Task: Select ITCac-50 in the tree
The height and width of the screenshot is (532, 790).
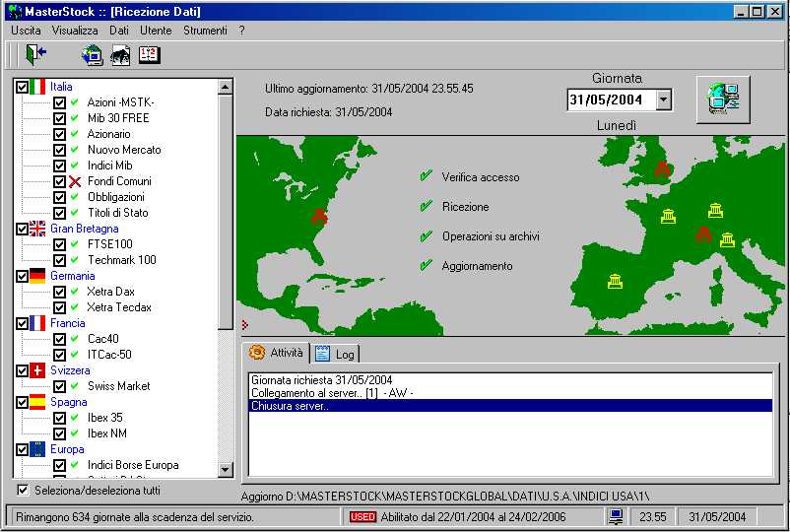Action: coord(109,355)
